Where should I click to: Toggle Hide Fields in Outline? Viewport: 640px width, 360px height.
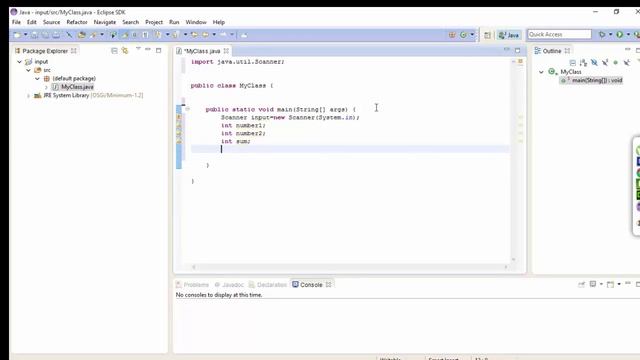click(594, 62)
